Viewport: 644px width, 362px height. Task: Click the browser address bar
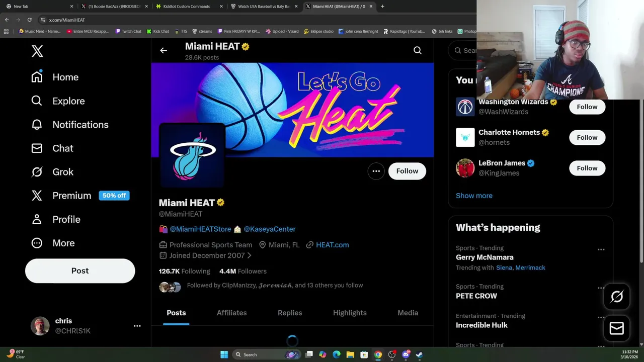click(257, 20)
